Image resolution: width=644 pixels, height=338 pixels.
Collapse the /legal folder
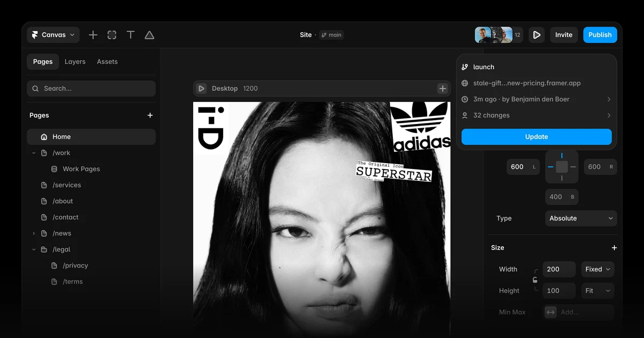coord(34,249)
